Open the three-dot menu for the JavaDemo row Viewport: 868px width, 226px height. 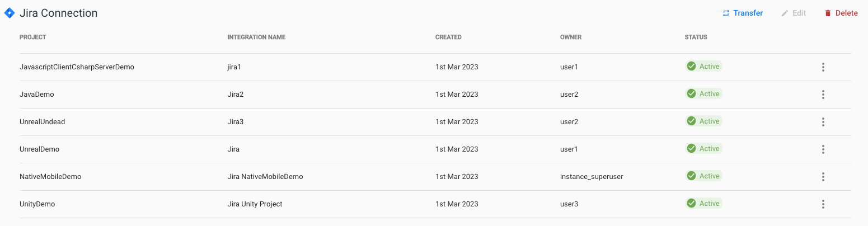point(823,95)
